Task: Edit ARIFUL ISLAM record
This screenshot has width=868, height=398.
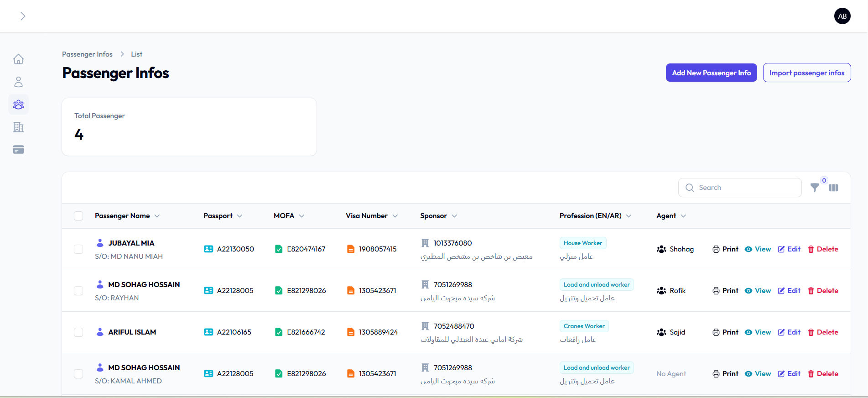Action: tap(789, 332)
